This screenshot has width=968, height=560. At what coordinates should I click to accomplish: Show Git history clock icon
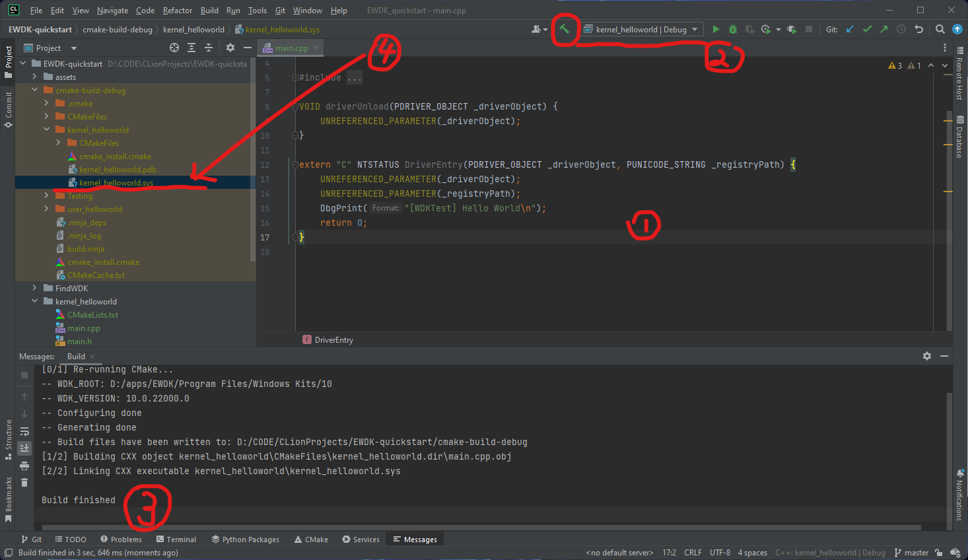901,29
